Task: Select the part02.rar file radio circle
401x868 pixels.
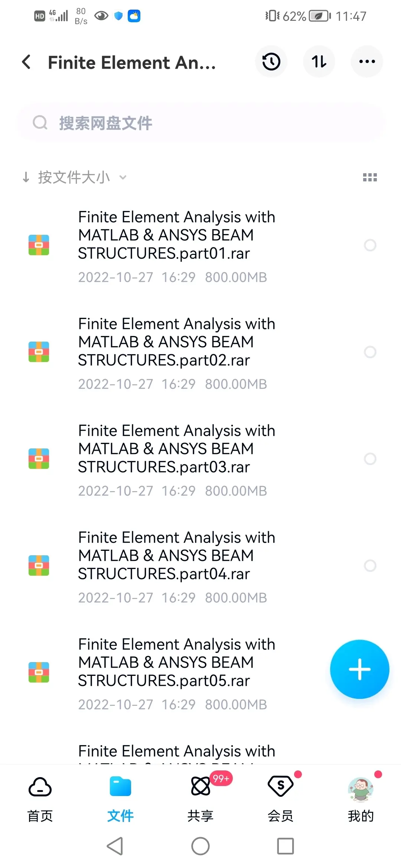Action: (370, 352)
